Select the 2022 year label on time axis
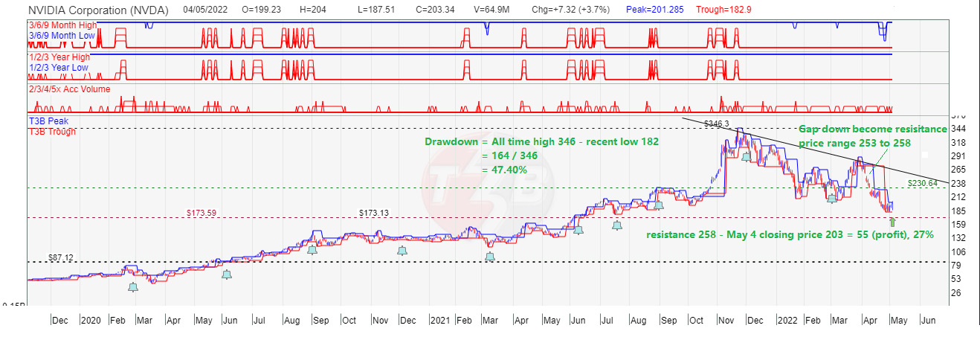 coord(788,321)
